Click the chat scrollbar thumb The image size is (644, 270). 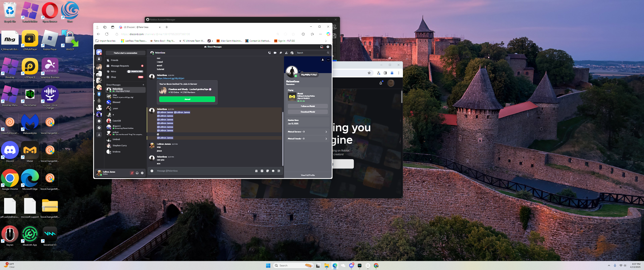pyautogui.click(x=283, y=139)
